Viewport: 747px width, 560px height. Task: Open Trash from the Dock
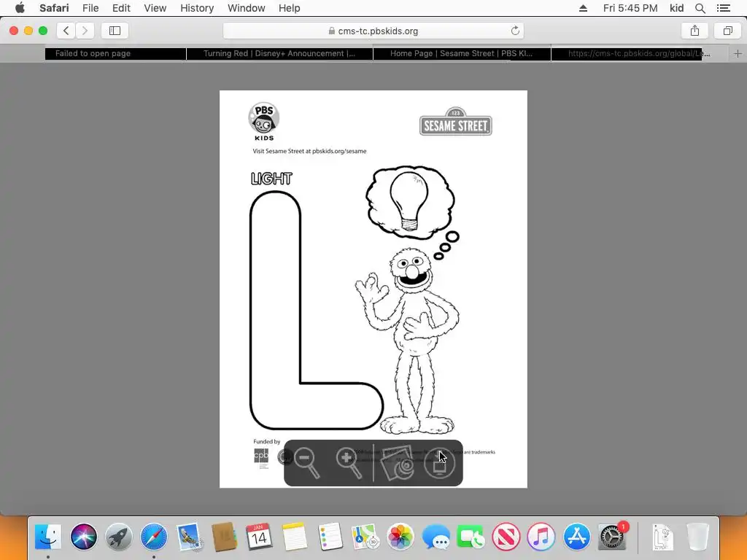click(698, 537)
